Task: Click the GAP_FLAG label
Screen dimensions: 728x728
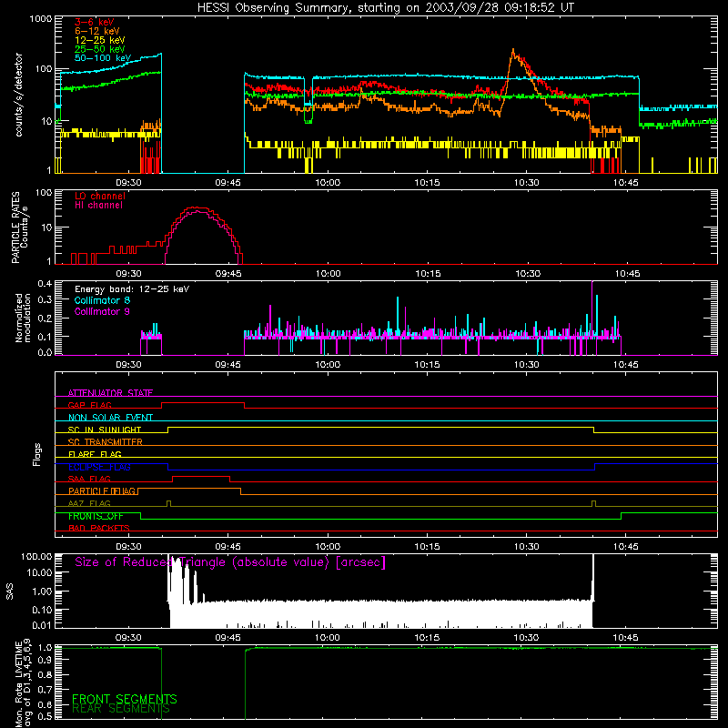Action: [x=89, y=405]
